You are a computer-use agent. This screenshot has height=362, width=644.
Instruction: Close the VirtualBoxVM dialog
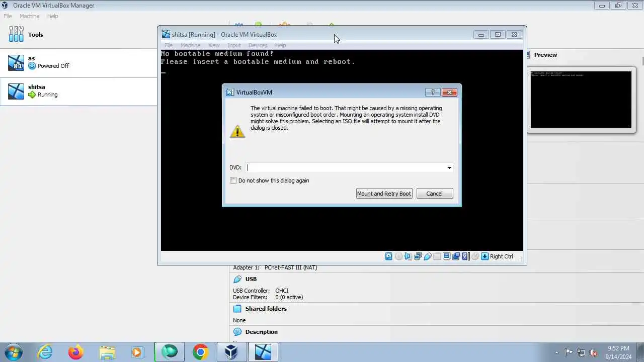pyautogui.click(x=449, y=92)
